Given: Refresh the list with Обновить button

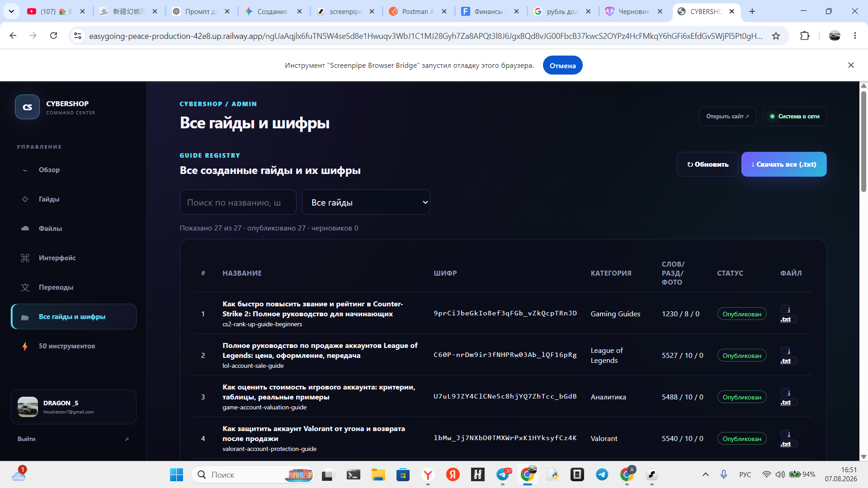Looking at the screenshot, I should (x=708, y=164).
